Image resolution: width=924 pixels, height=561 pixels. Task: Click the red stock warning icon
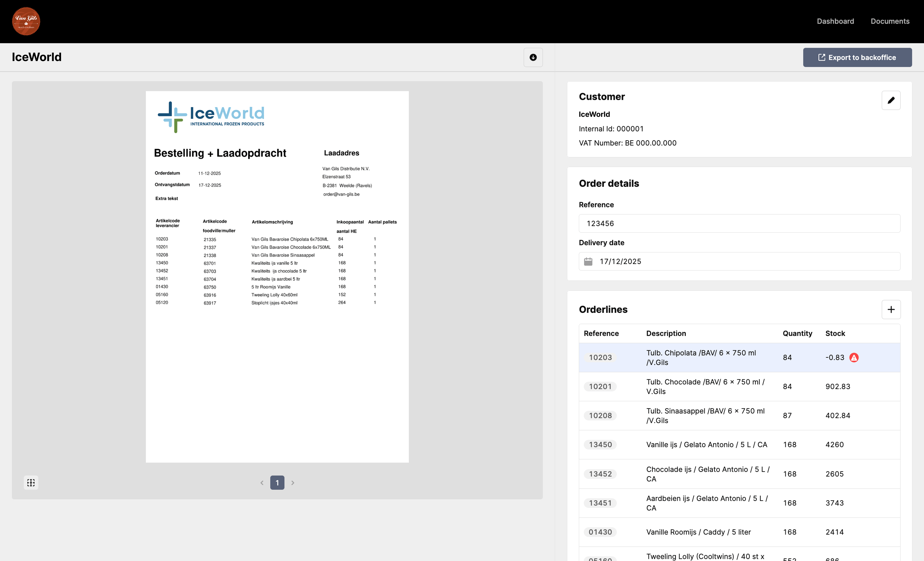point(854,357)
